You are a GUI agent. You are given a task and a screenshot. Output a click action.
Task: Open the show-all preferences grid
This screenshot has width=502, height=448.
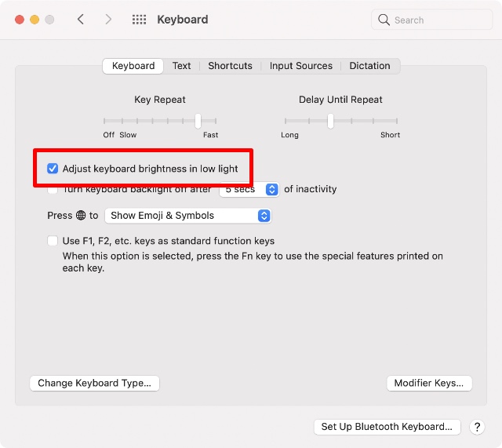coord(139,20)
